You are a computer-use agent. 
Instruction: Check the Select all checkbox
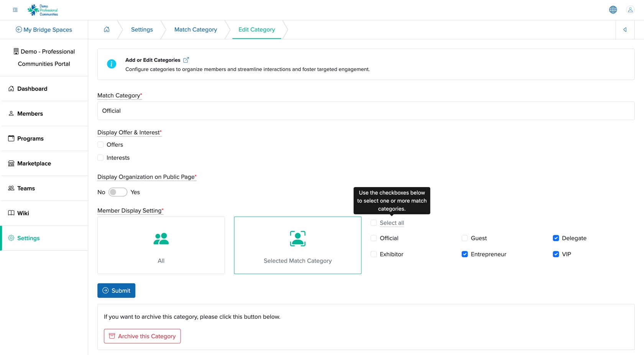coord(374,223)
